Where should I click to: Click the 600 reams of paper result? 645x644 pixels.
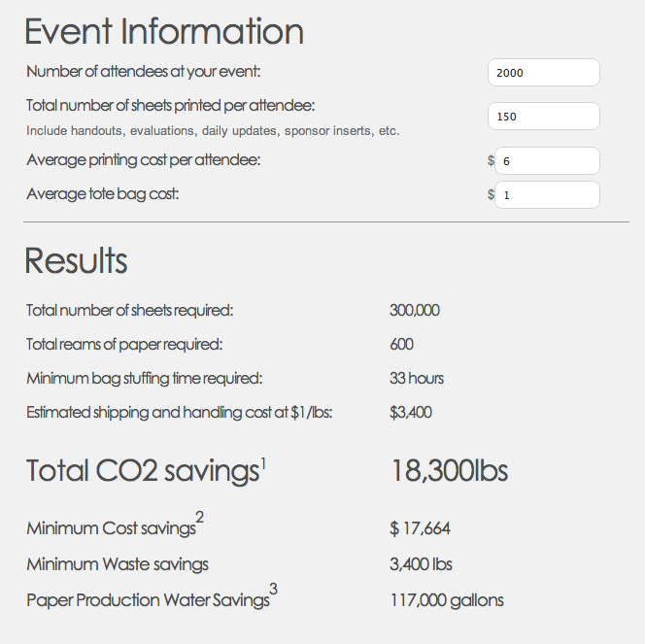click(x=401, y=344)
